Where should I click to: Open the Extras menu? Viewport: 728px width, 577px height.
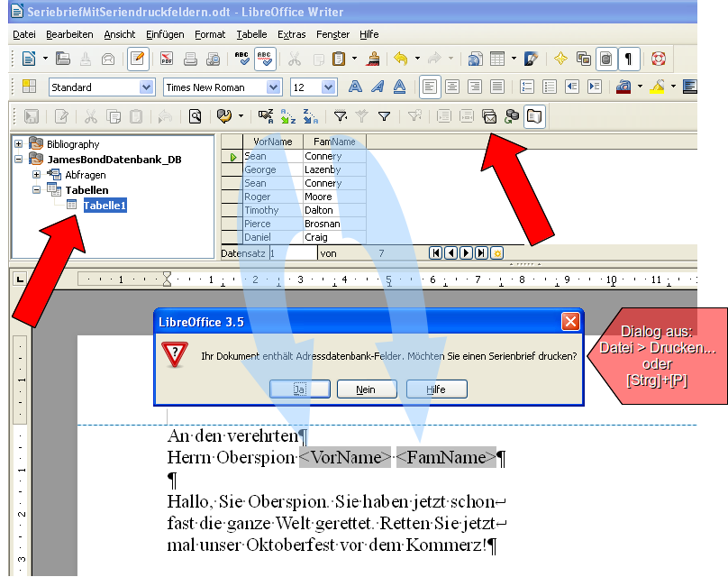(x=292, y=34)
